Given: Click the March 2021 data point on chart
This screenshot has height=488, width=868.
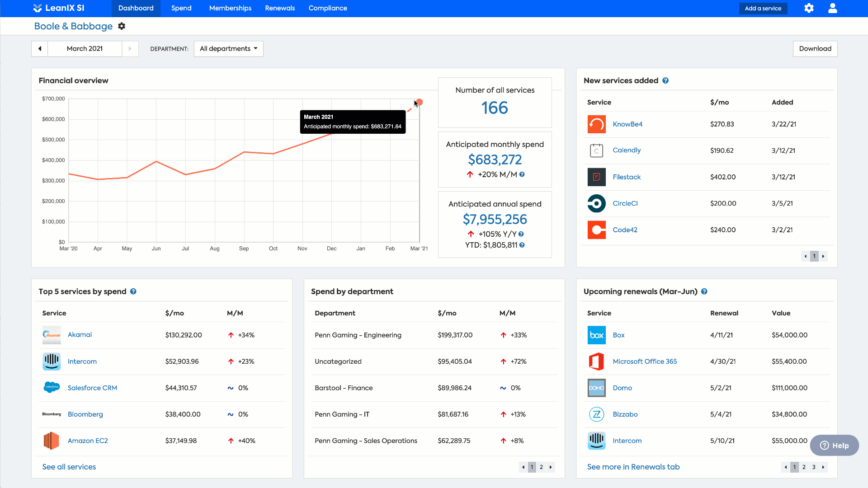Looking at the screenshot, I should point(420,102).
